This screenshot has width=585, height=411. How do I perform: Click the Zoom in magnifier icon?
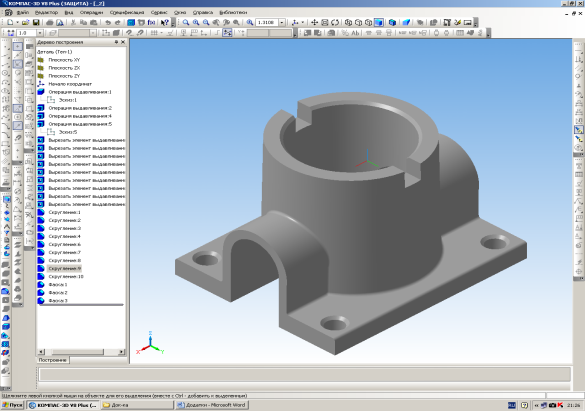[195, 22]
